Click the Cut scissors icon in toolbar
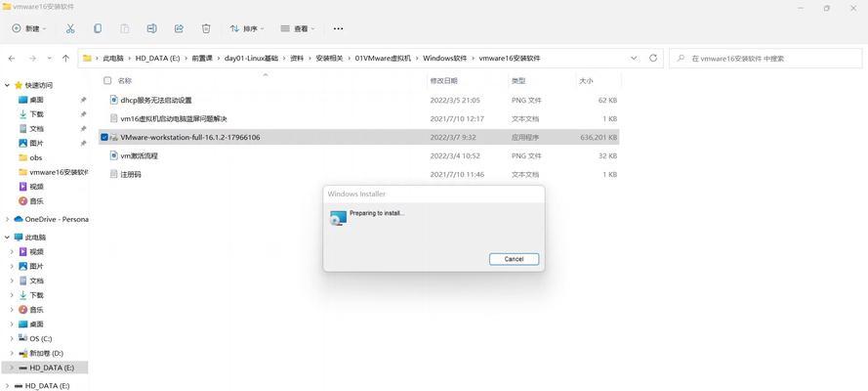The image size is (868, 391). click(x=70, y=28)
